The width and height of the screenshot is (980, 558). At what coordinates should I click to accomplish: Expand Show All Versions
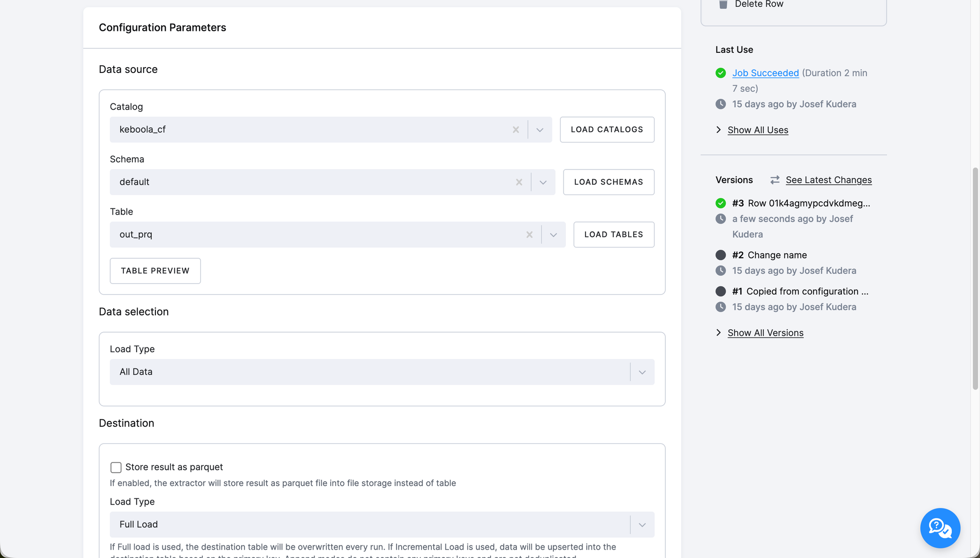[x=765, y=333]
